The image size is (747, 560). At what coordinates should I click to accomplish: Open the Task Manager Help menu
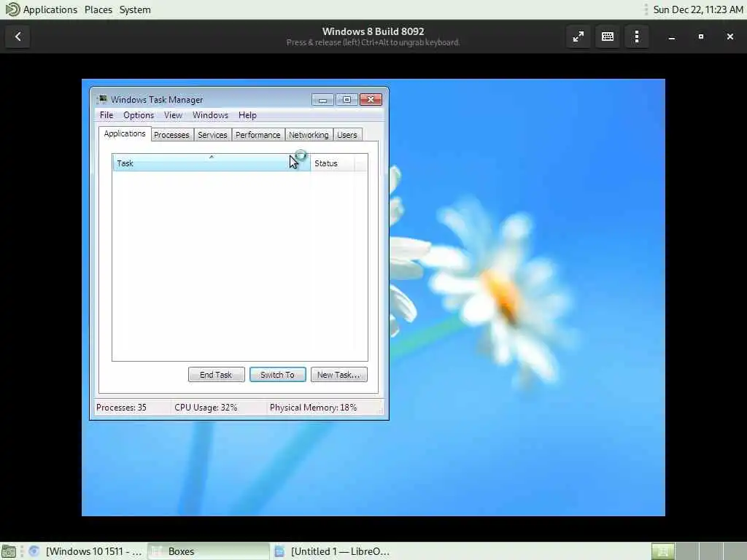click(247, 115)
